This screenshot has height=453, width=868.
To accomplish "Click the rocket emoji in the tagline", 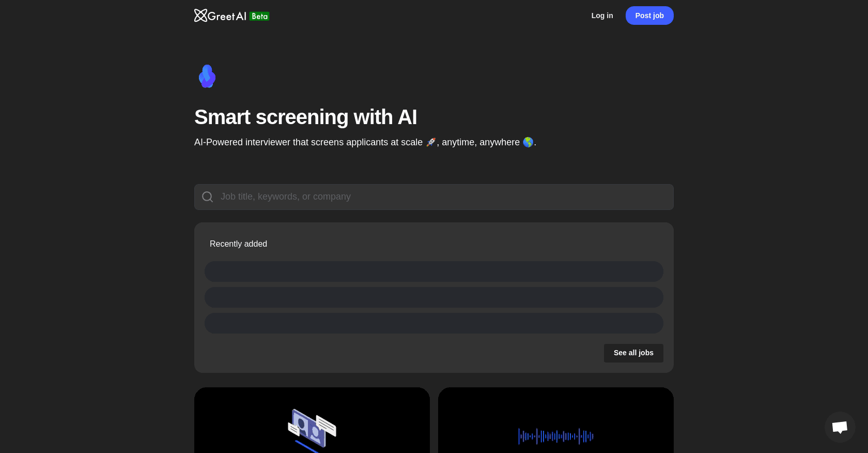I will [430, 142].
